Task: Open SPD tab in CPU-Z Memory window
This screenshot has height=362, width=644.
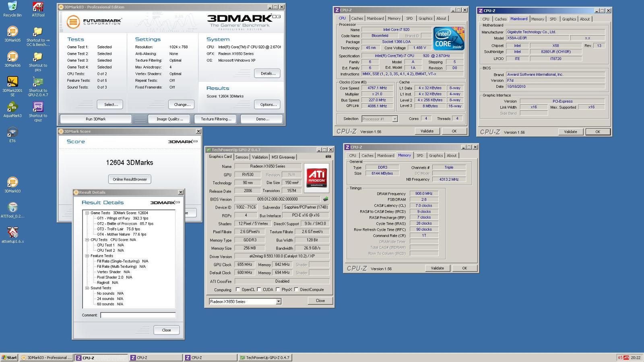Action: 420,156
